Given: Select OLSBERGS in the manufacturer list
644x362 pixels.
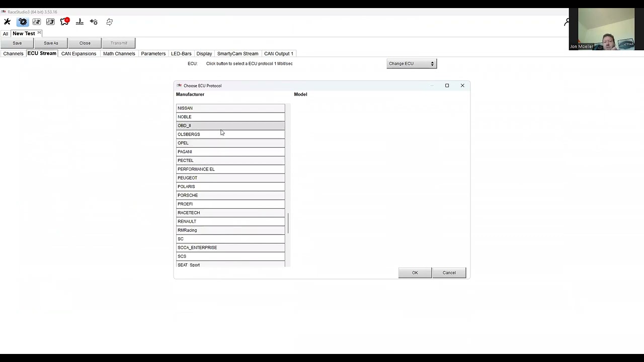Looking at the screenshot, I should [230, 134].
